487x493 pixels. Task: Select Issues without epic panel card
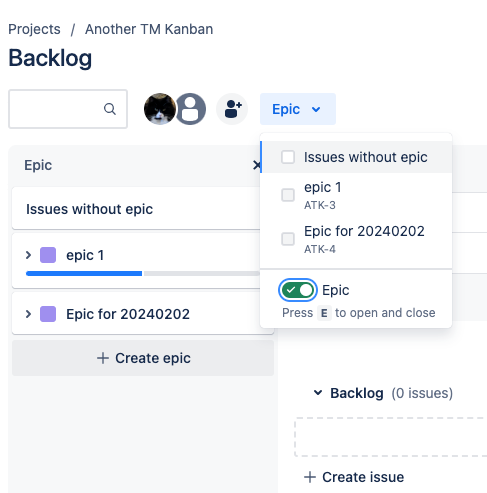pyautogui.click(x=136, y=209)
